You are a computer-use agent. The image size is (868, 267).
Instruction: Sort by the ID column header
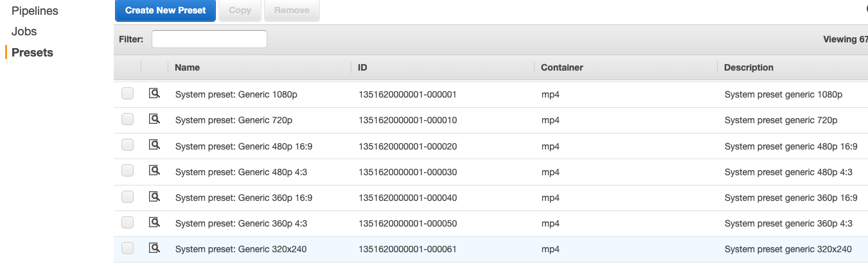(x=362, y=67)
